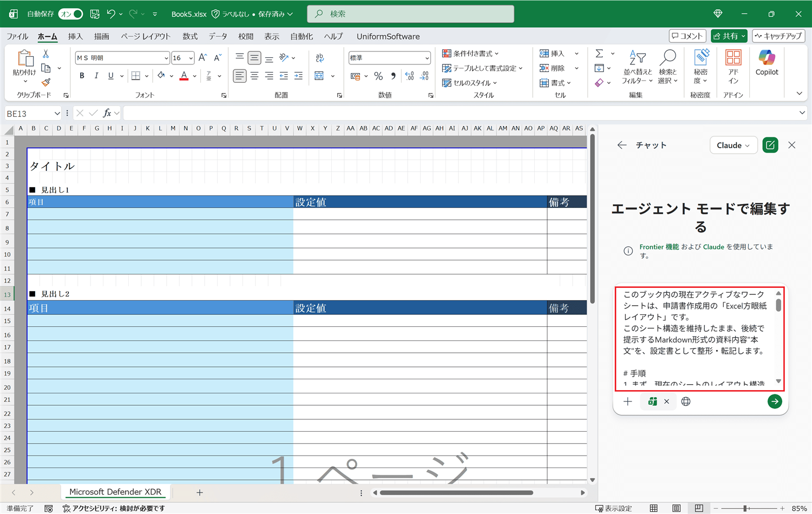Switch to Normal view in status bar

(x=654, y=508)
